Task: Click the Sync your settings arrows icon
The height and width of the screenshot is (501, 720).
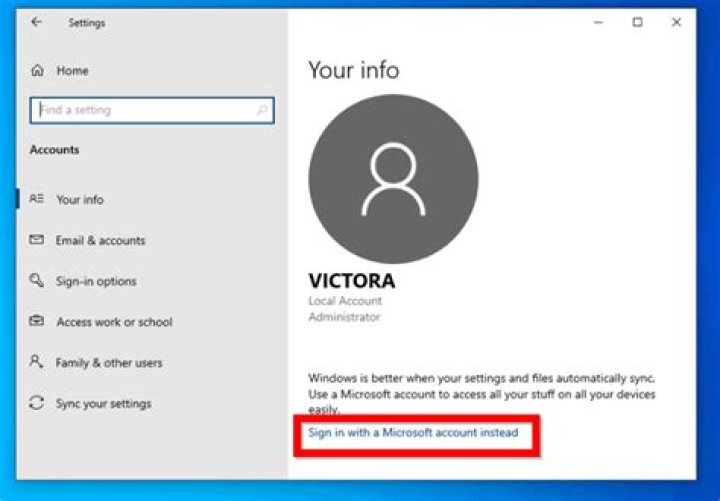Action: click(37, 403)
